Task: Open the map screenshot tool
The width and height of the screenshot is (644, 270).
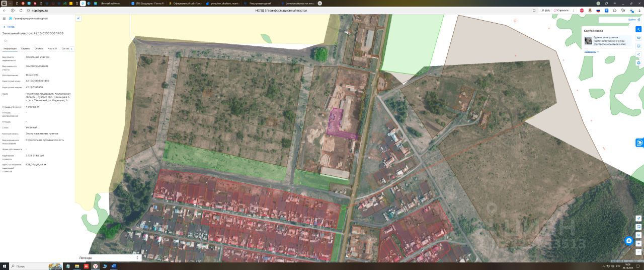Action: tap(638, 227)
